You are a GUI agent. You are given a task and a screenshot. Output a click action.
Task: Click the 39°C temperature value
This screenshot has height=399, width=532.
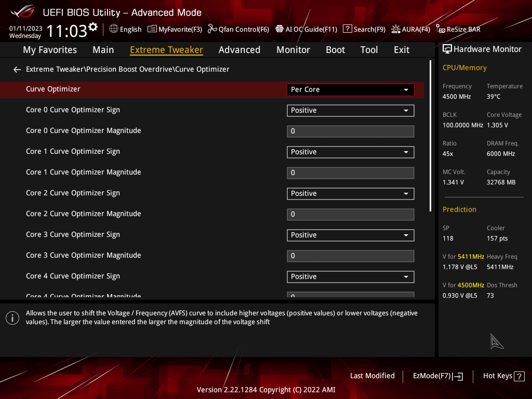pos(494,97)
